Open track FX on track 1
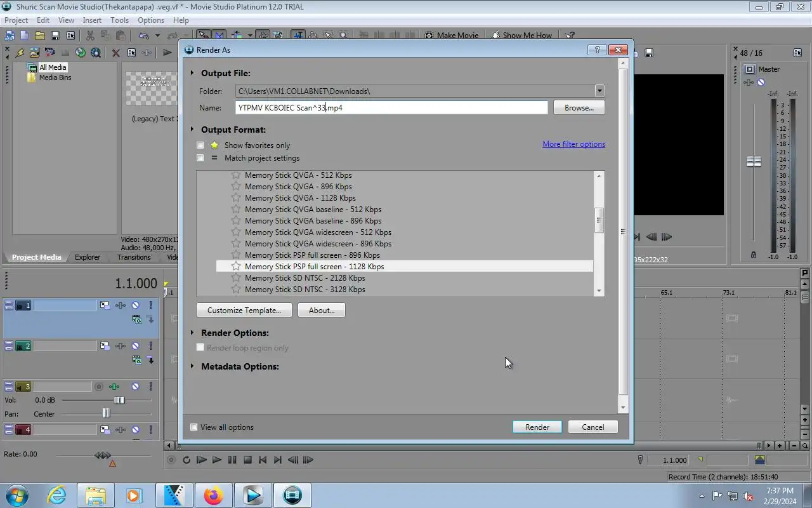The height and width of the screenshot is (508, 812). (x=121, y=305)
